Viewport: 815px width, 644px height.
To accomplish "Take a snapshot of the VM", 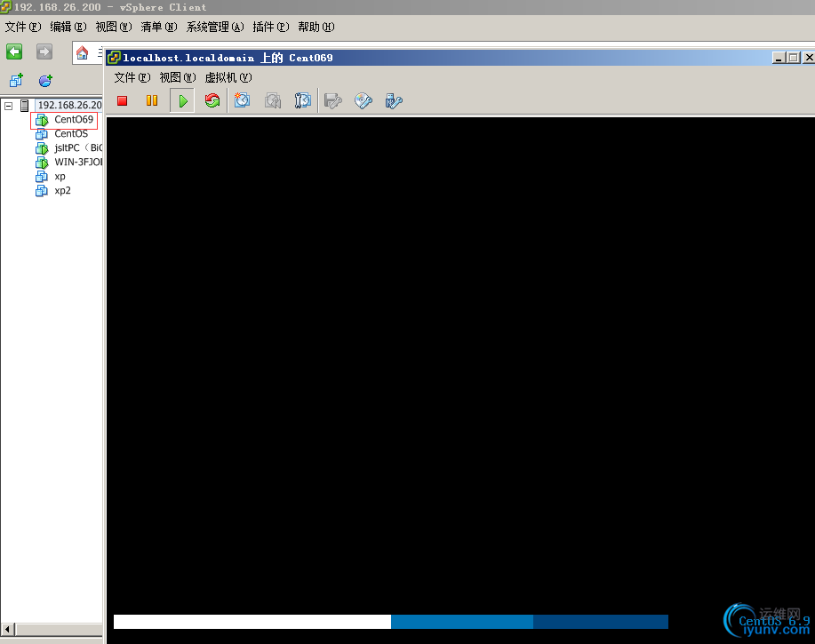I will 243,100.
